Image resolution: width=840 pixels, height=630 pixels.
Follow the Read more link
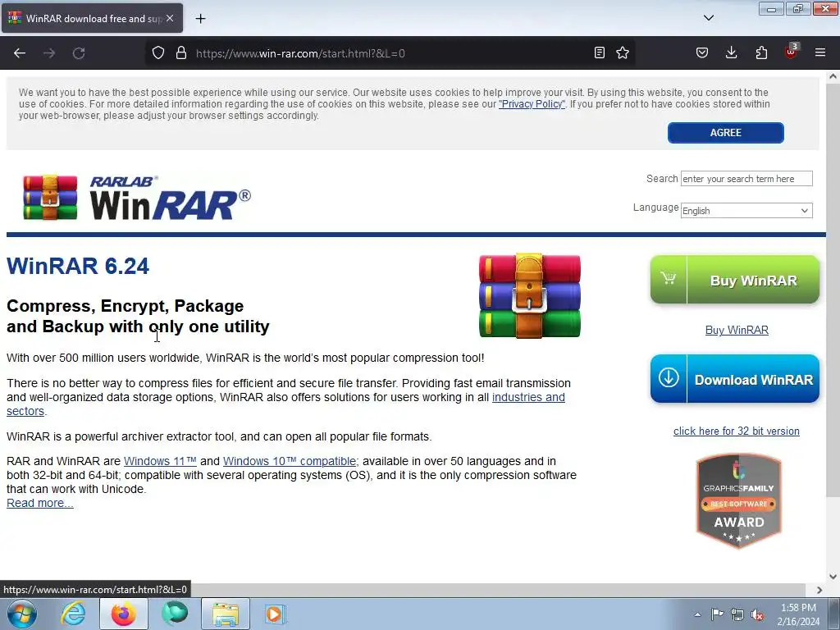click(x=39, y=503)
